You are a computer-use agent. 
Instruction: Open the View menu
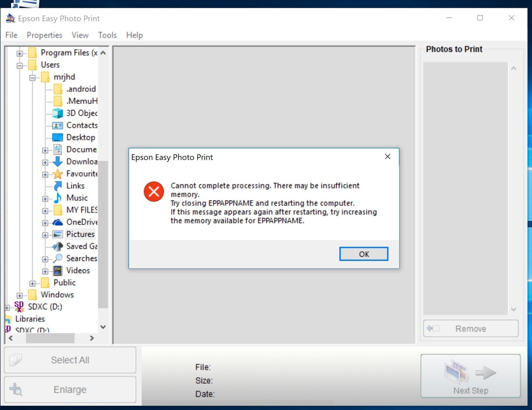[80, 35]
